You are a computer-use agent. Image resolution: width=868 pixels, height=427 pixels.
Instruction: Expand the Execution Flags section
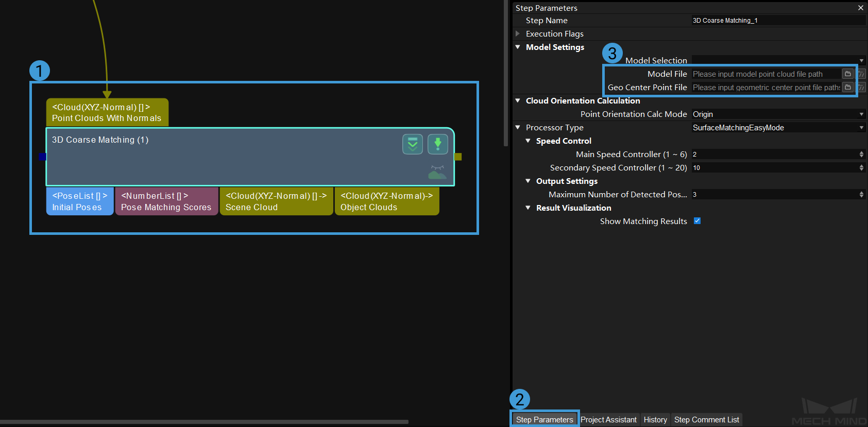518,34
